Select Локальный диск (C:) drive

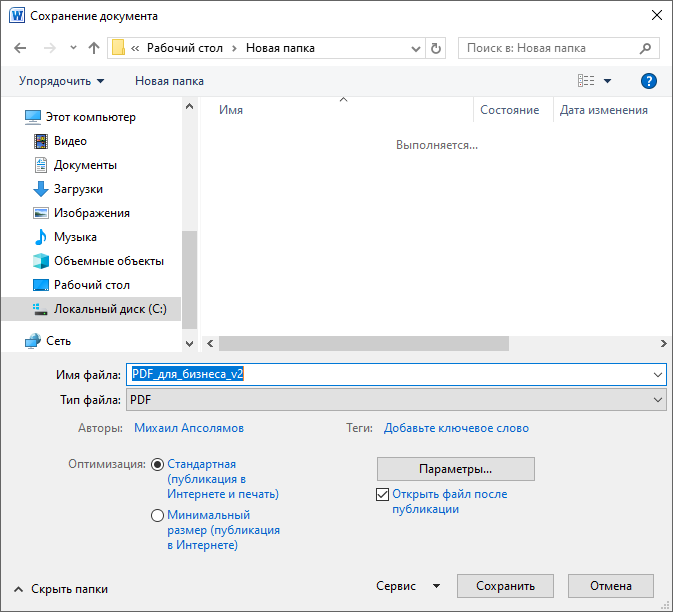pos(109,309)
